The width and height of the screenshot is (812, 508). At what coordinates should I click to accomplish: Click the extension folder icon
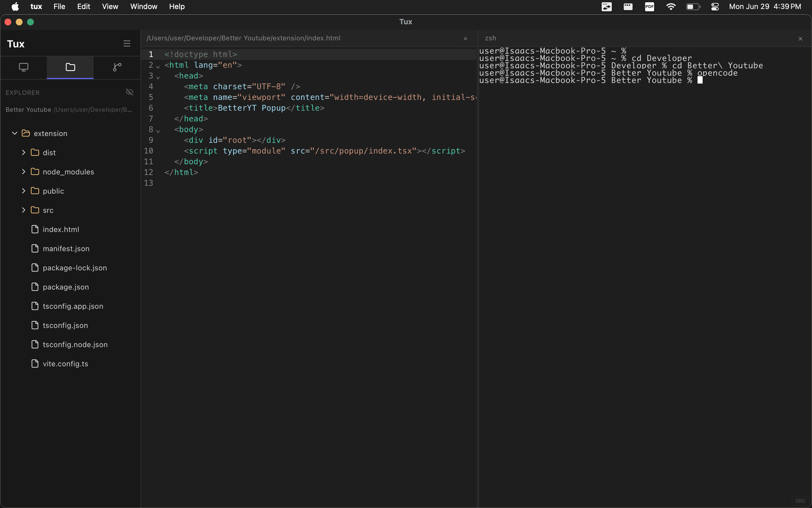click(26, 133)
